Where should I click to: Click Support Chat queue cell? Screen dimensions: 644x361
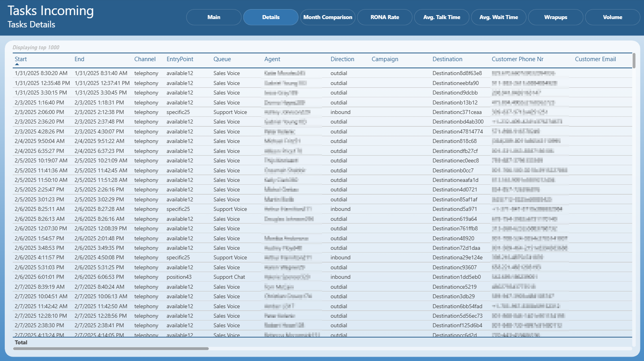pyautogui.click(x=229, y=277)
